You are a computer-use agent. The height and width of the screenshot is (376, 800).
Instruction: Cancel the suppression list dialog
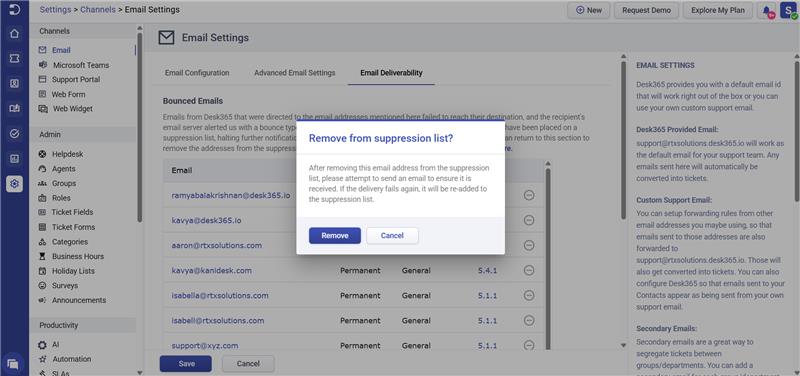(392, 236)
